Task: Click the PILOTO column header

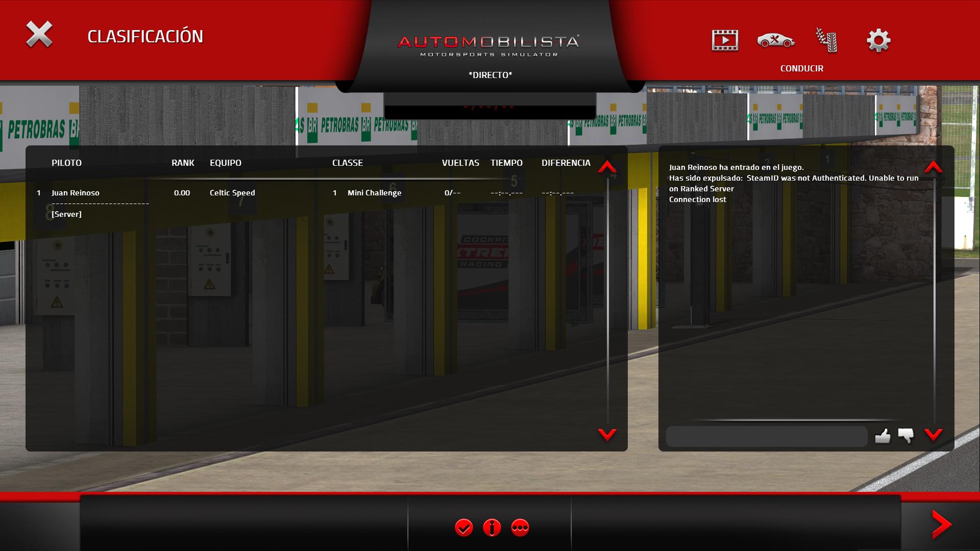Action: click(x=66, y=163)
